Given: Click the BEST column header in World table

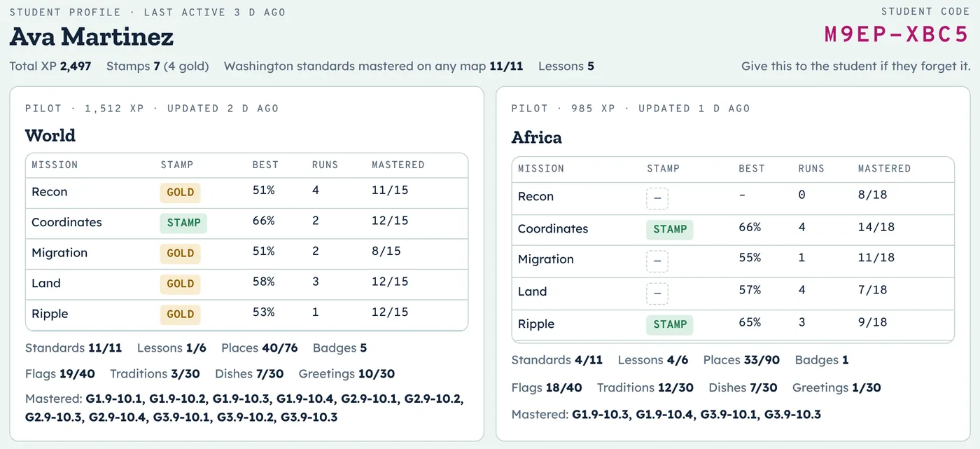Looking at the screenshot, I should (x=265, y=165).
